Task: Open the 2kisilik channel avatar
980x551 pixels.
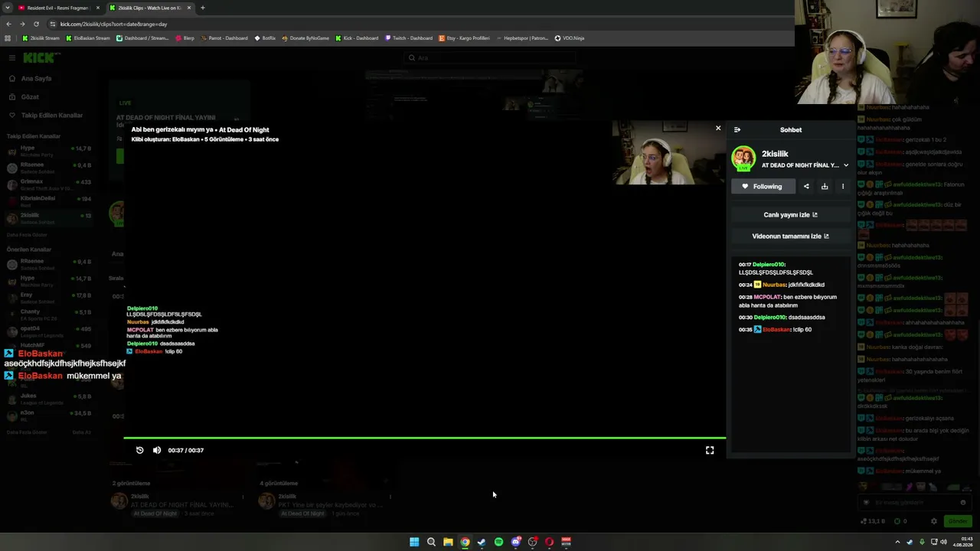Action: click(x=743, y=158)
